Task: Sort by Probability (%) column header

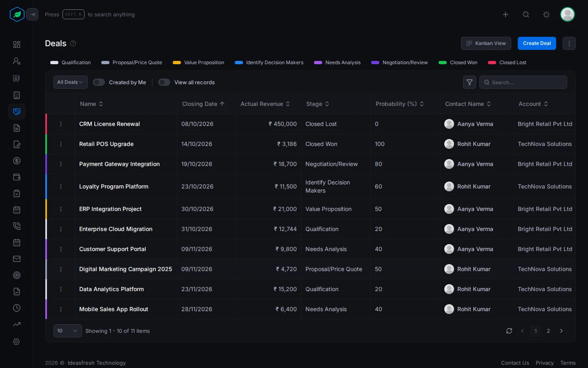Action: coord(400,104)
